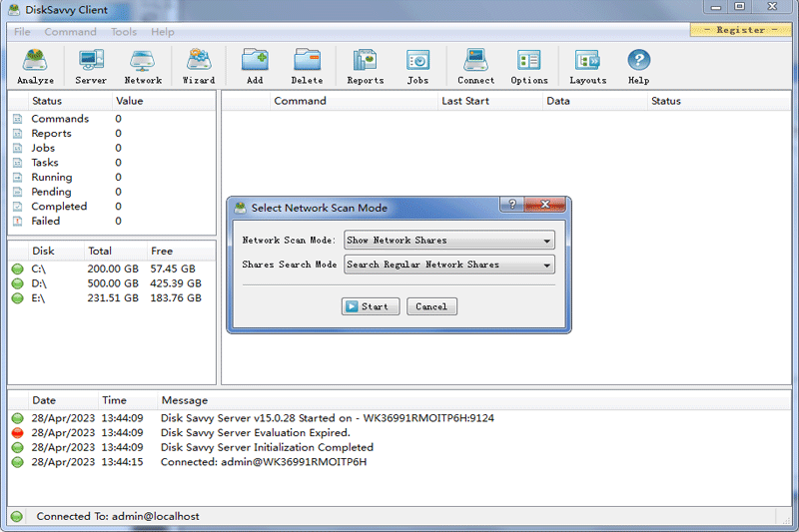This screenshot has height=532, width=799.
Task: Click the Start button in dialog
Action: pos(371,306)
